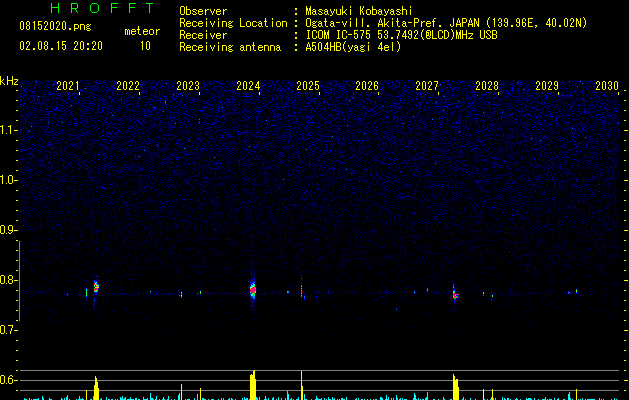Click the antenna A504HB(yagi 4el) text
629x400 pixels.
click(353, 47)
